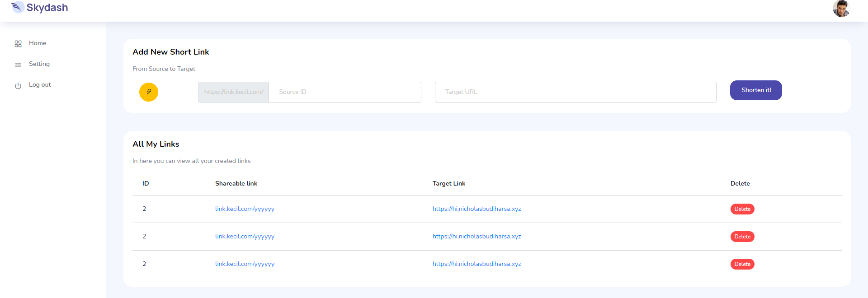Open first row's link.kecil.com/yyyyyy shareable link

245,209
